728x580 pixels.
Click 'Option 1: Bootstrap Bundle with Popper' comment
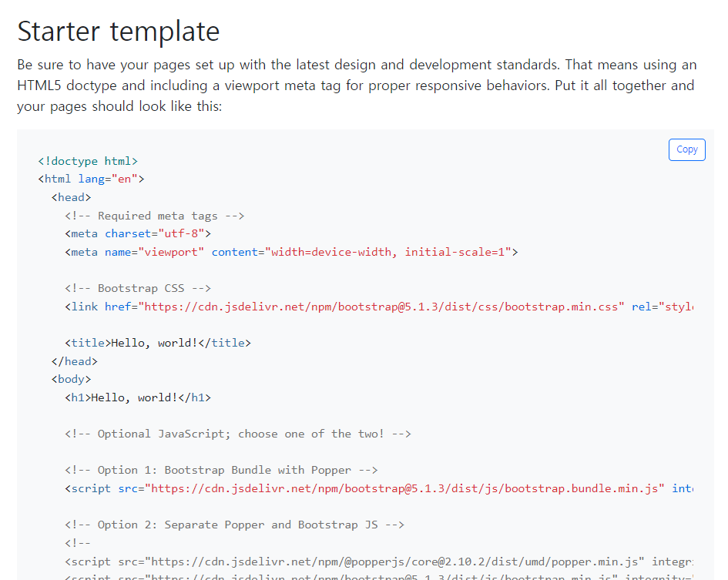[221, 471]
